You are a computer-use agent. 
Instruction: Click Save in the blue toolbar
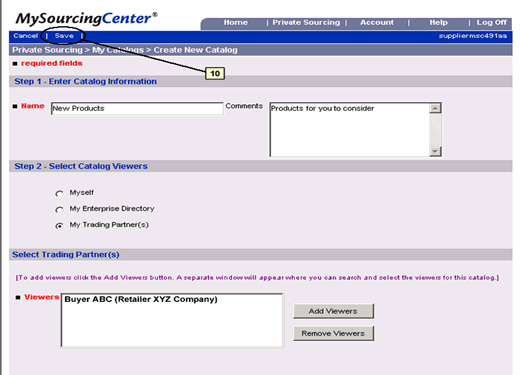(64, 36)
